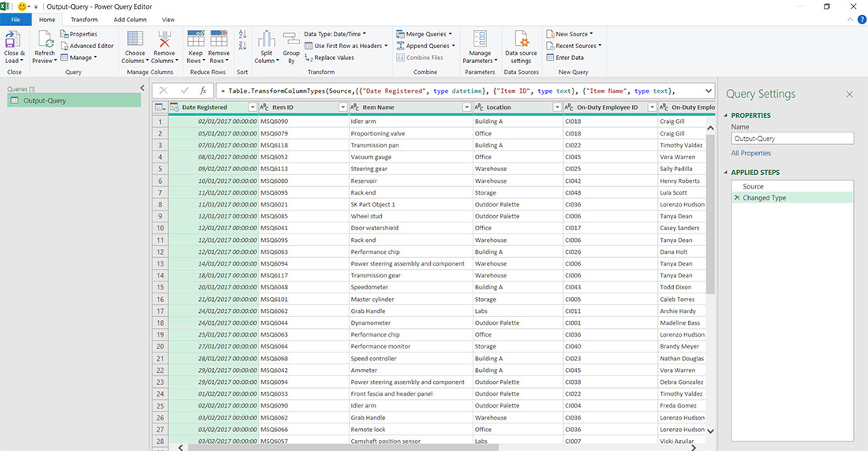Click Replace Values
The height and width of the screenshot is (451, 868).
[329, 58]
